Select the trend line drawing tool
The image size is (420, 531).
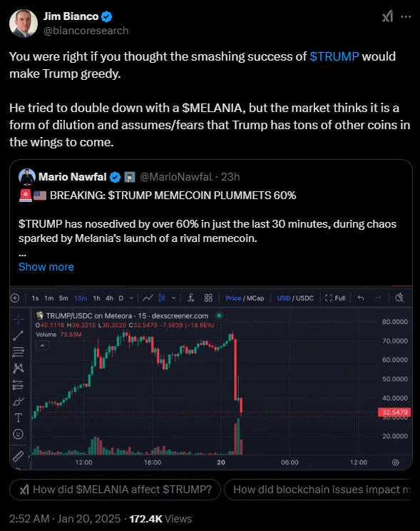click(19, 335)
